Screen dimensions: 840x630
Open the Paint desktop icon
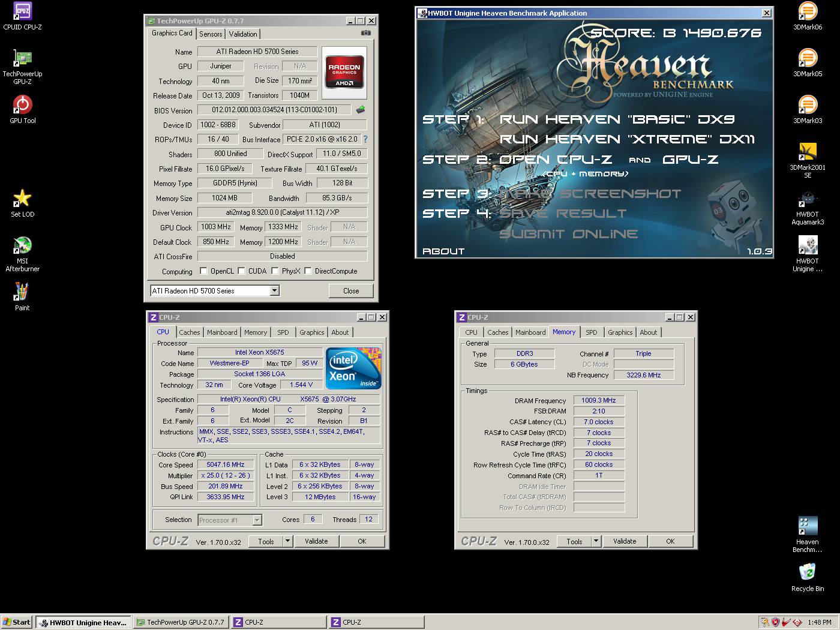tap(22, 296)
